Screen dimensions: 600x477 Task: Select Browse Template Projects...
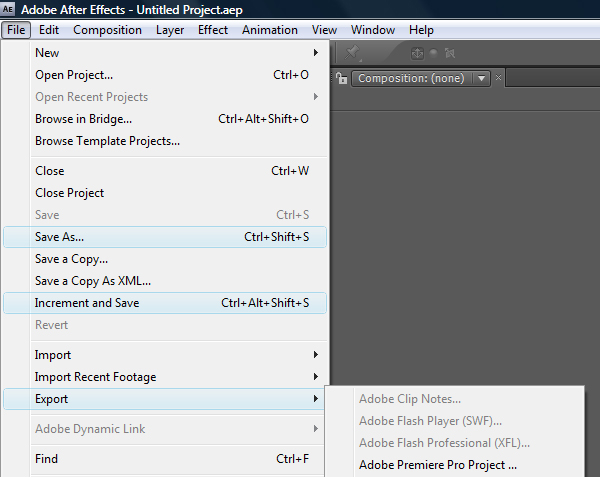click(165, 141)
